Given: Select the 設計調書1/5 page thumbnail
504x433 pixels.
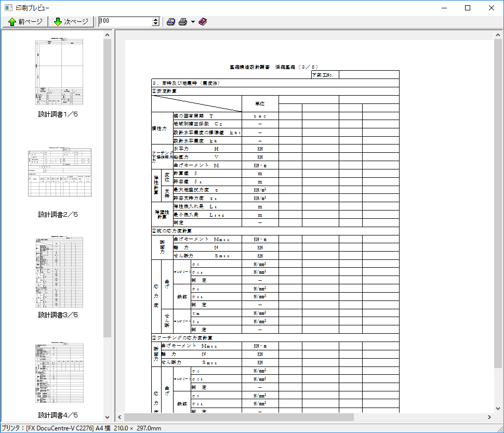Looking at the screenshot, I should (x=59, y=72).
